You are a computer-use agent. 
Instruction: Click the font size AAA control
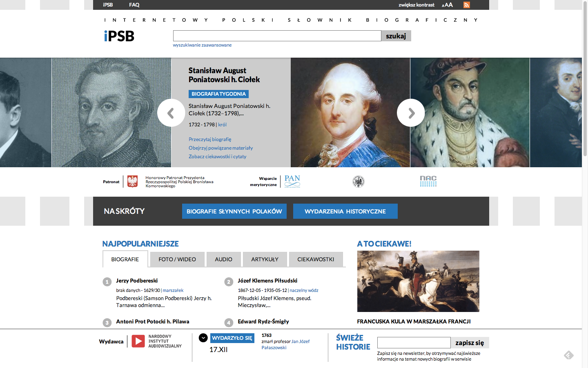point(447,5)
